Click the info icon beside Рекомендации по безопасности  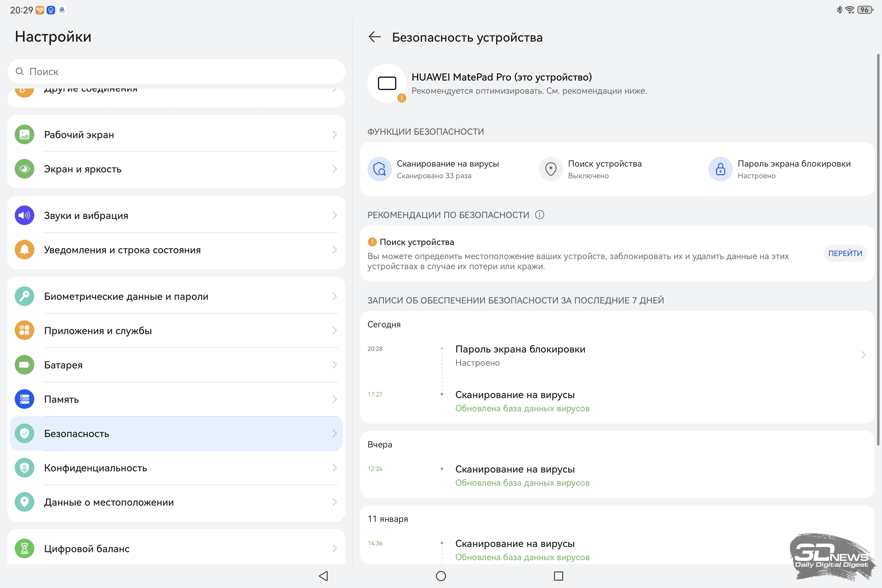click(539, 215)
